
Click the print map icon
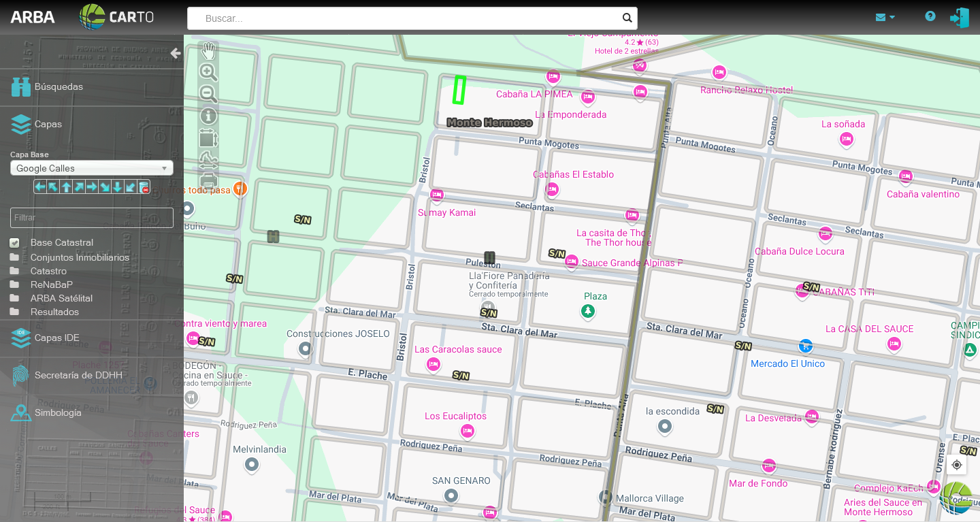tap(208, 182)
